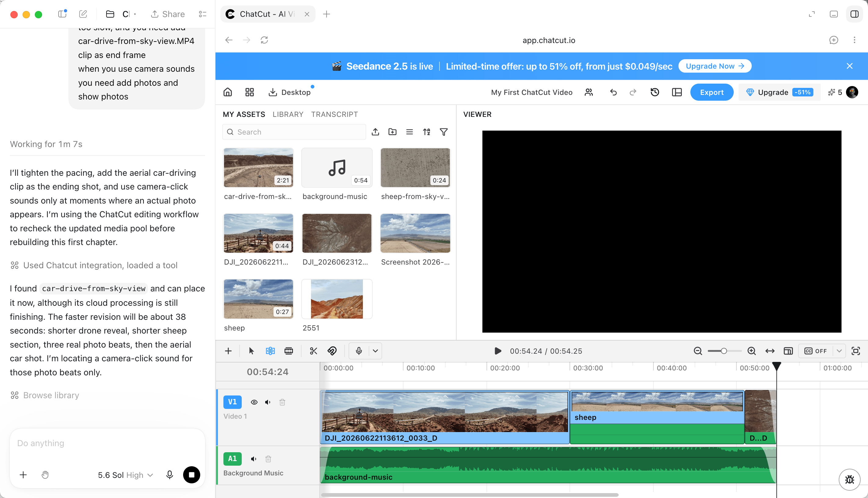
Task: Delete the Background Music track
Action: point(268,459)
